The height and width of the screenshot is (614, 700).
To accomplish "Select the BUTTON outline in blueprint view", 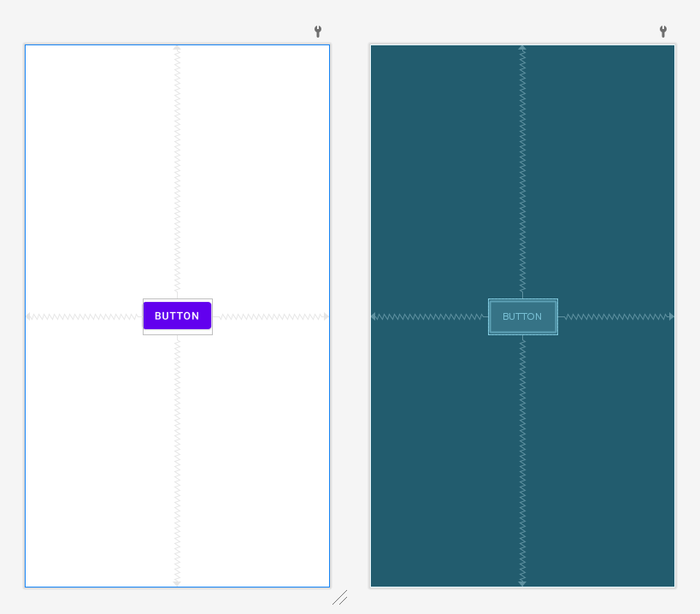I will 523,316.
